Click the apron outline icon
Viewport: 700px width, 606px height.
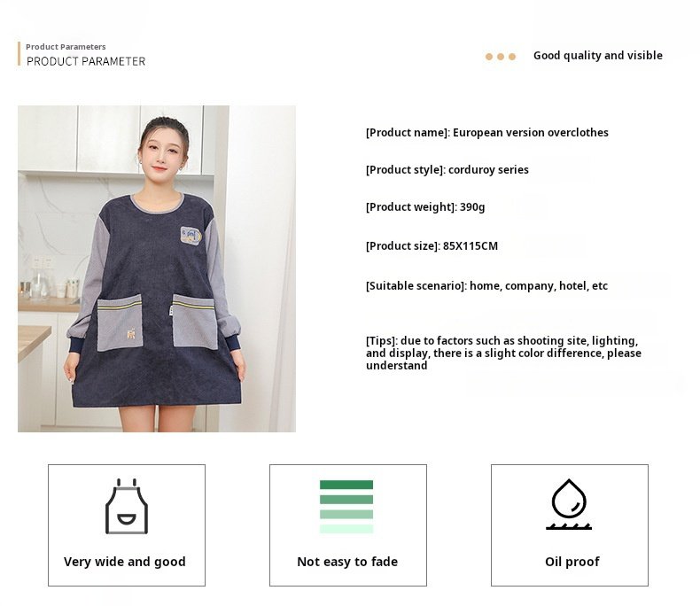127,506
